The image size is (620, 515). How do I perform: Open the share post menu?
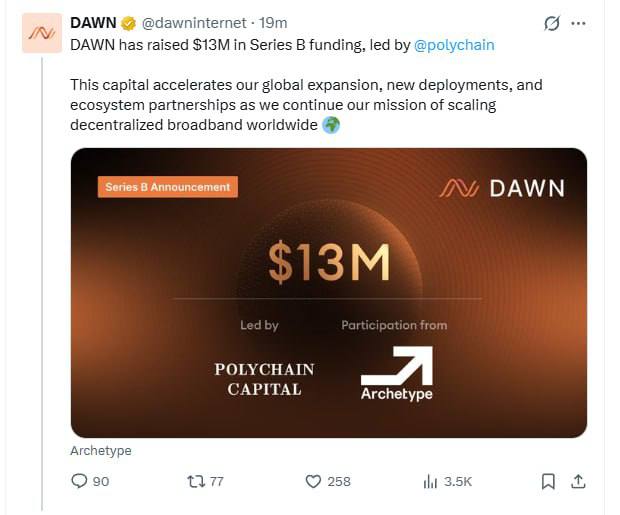click(x=577, y=481)
